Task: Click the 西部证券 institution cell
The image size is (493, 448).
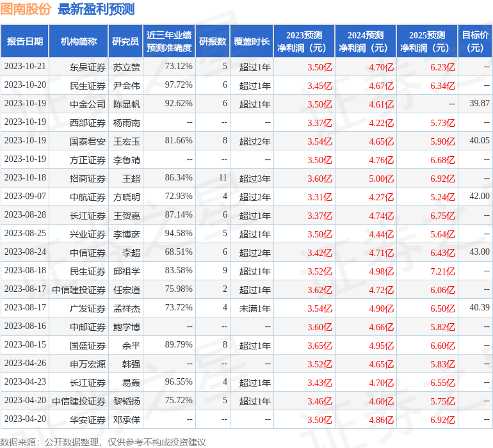Action: coord(88,123)
